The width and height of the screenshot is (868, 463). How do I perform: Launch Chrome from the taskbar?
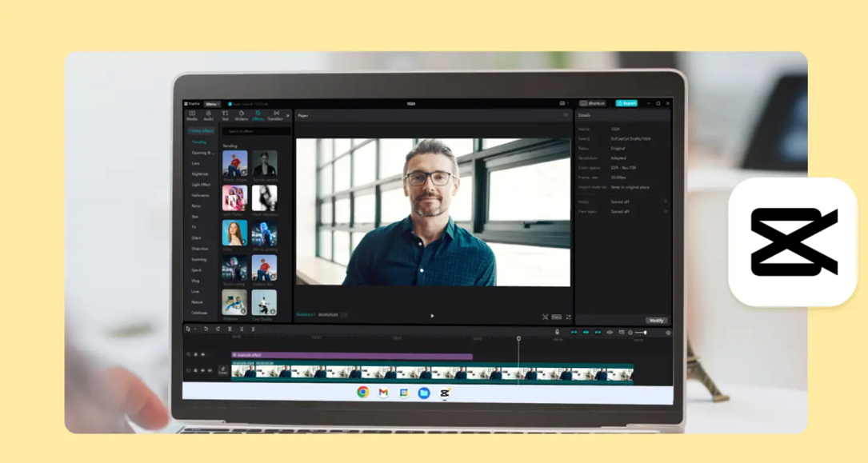click(x=362, y=393)
